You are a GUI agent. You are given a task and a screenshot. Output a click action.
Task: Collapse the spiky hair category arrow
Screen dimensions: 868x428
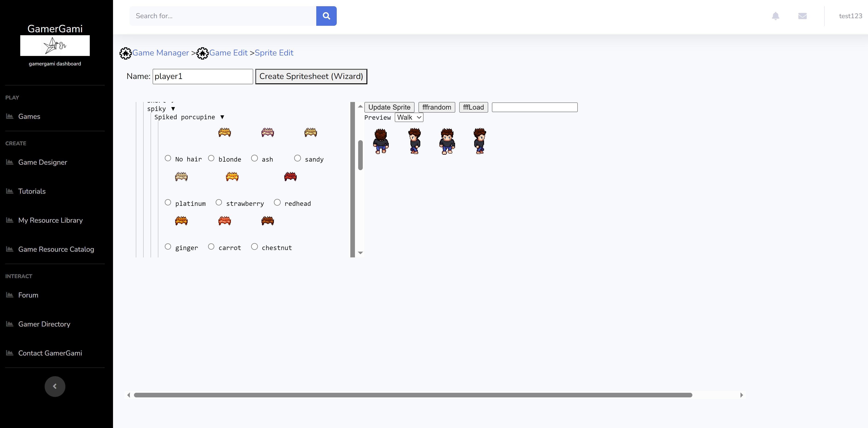(x=173, y=108)
